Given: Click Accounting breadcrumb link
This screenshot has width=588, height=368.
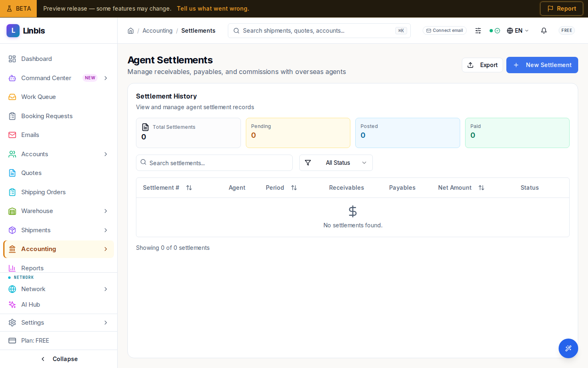Looking at the screenshot, I should pyautogui.click(x=158, y=31).
